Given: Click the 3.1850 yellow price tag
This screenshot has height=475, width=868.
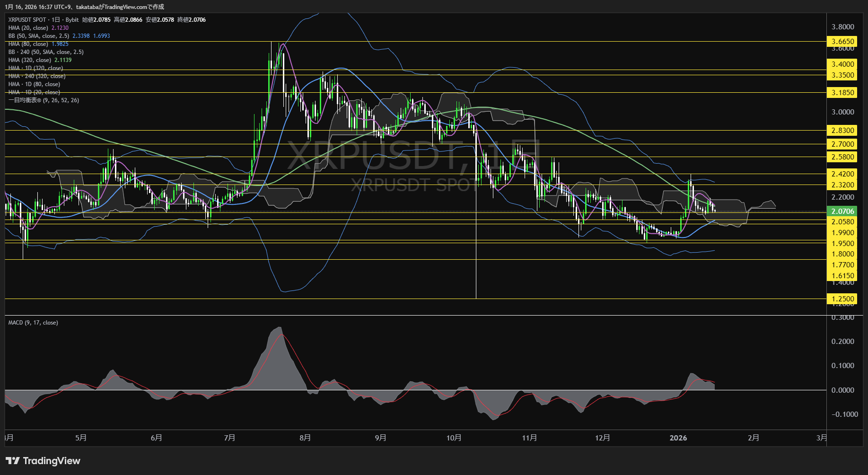Looking at the screenshot, I should click(843, 93).
